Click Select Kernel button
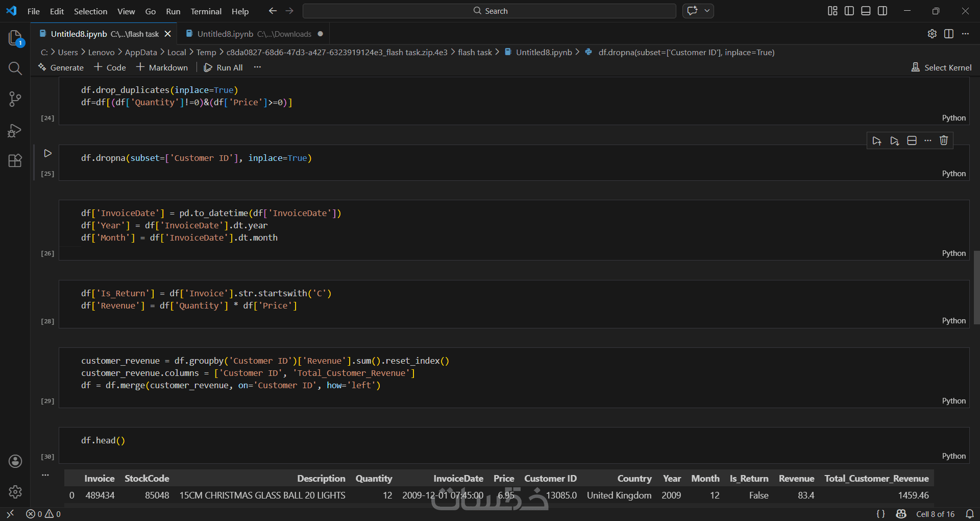Screen dimensions: 980x521 click(x=942, y=67)
